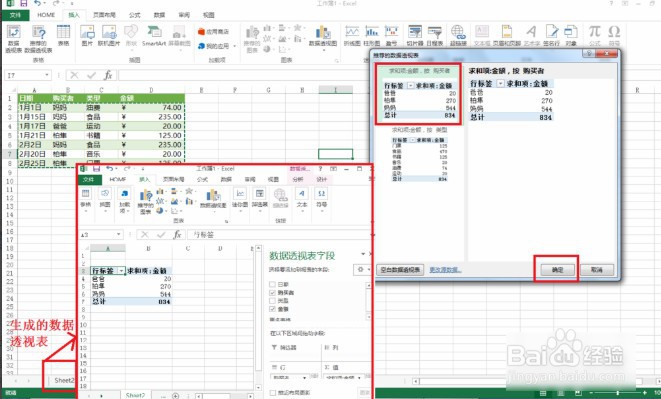Insert a 柱形图 column sparkline
The width and height of the screenshot is (661, 399).
(372, 35)
